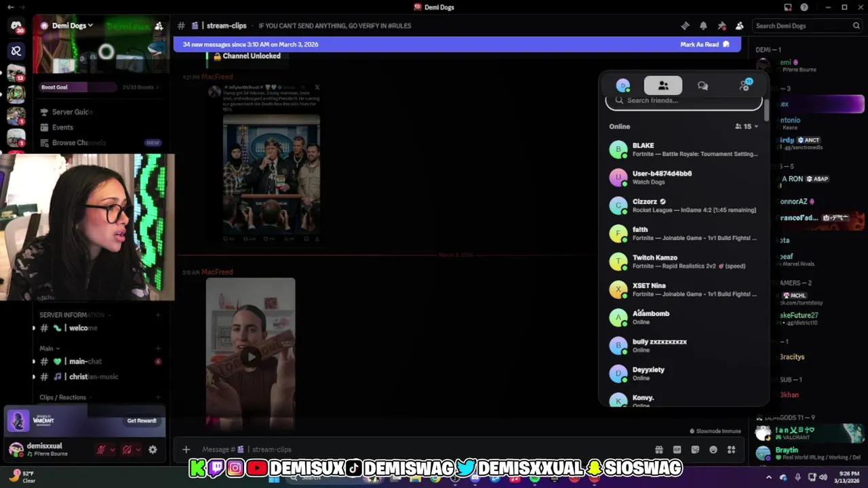Screen dimensions: 868x488
Task: Click MacFreed username at 3:10 AM message
Action: 217,272
